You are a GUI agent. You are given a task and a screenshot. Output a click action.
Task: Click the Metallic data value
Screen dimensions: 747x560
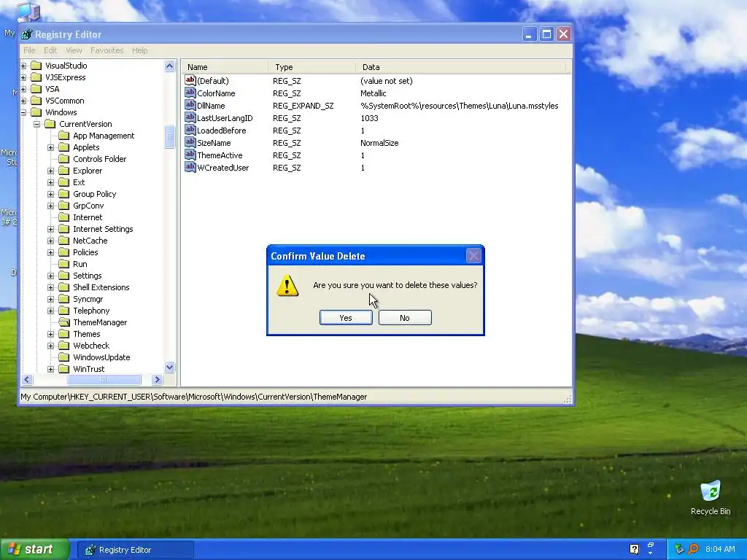[373, 93]
